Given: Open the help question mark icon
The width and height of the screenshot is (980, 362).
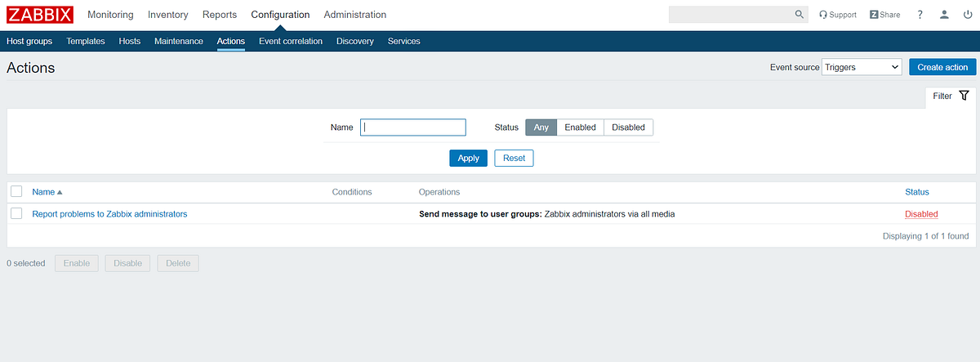Looking at the screenshot, I should coord(920,15).
